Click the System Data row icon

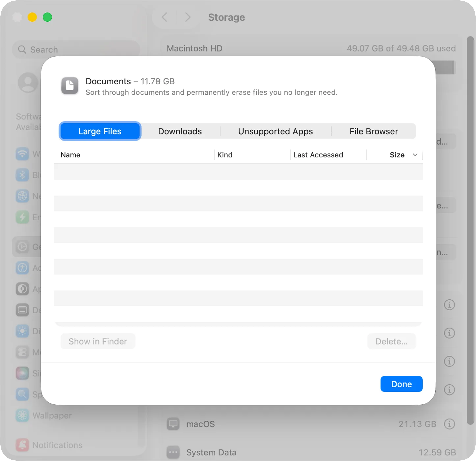(173, 452)
